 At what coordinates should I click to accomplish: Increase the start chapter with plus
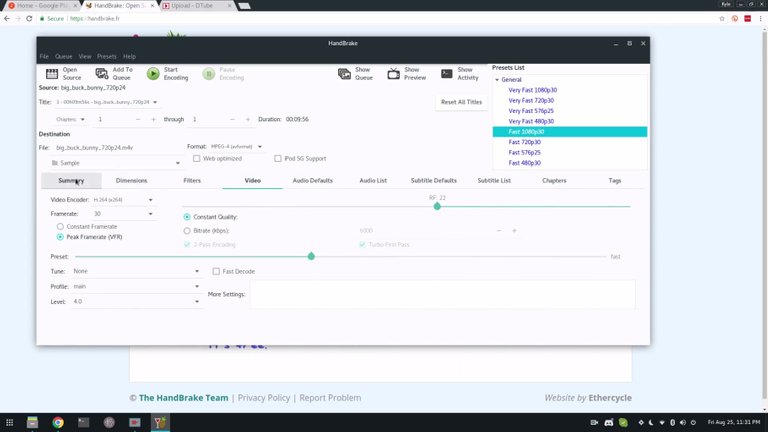[153, 119]
